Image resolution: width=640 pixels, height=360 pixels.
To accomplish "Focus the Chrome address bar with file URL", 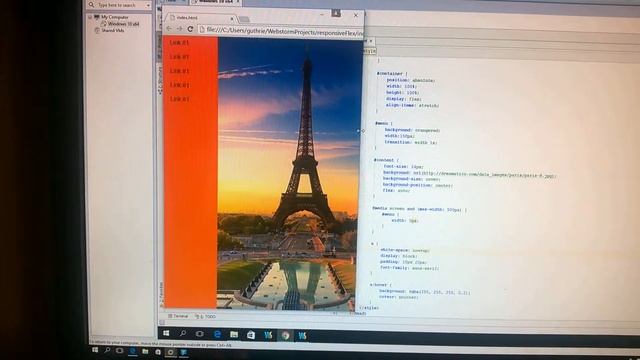I will tap(281, 30).
